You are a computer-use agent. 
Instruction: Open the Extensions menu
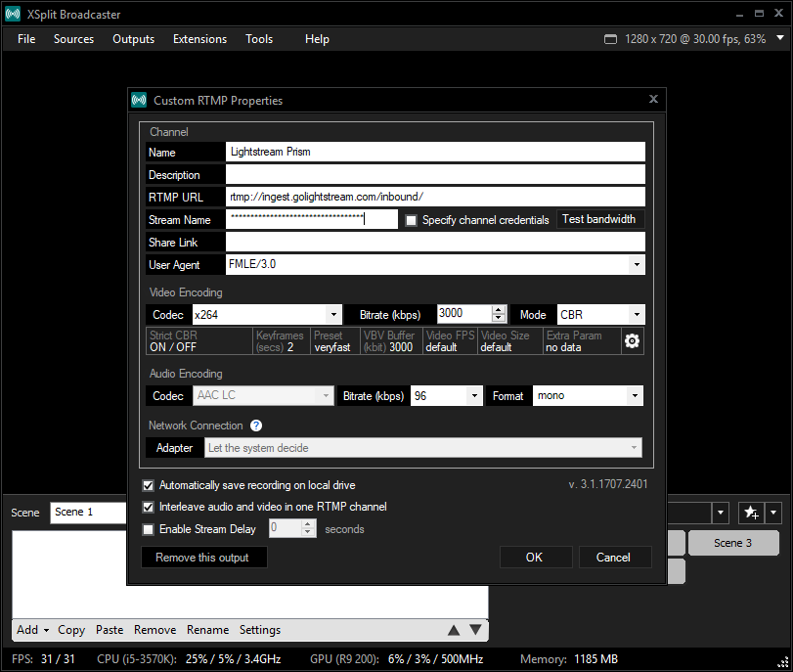[199, 39]
